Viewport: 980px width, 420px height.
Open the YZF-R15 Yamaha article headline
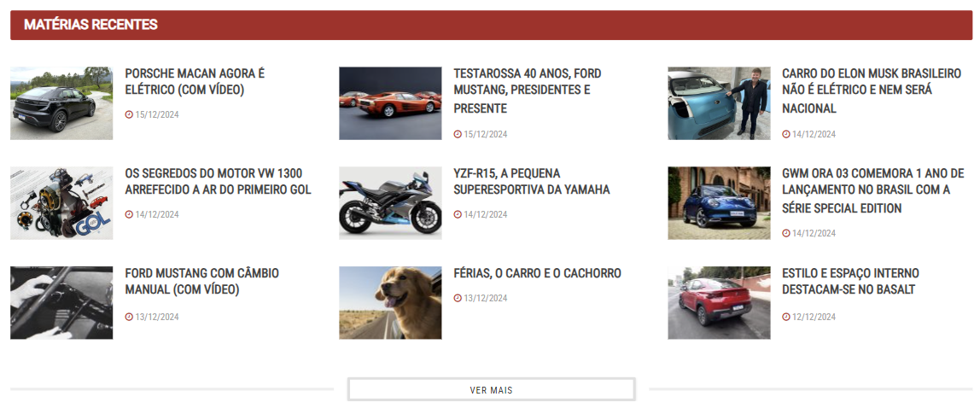(532, 182)
